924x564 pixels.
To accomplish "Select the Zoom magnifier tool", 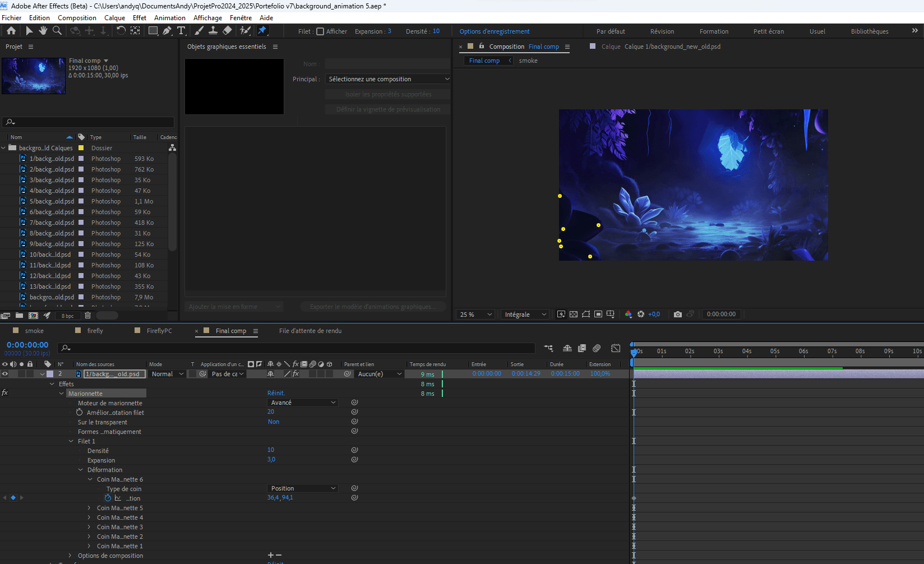I will point(57,31).
